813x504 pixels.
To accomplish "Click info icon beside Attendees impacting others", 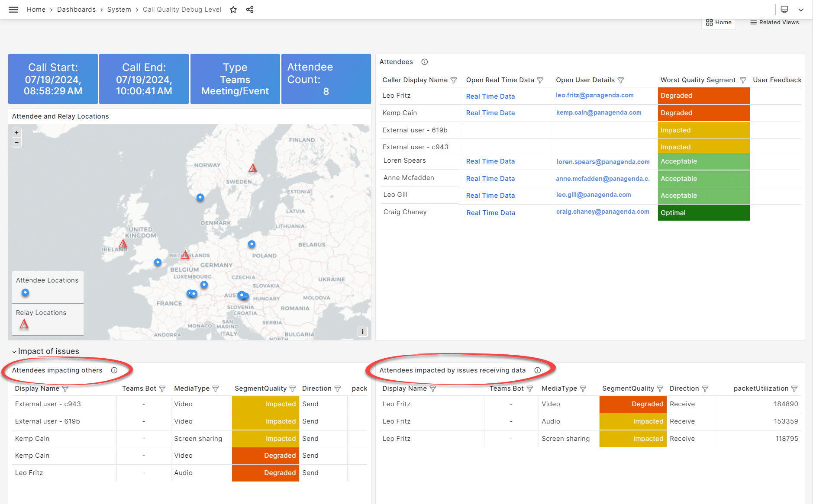I will pyautogui.click(x=114, y=370).
